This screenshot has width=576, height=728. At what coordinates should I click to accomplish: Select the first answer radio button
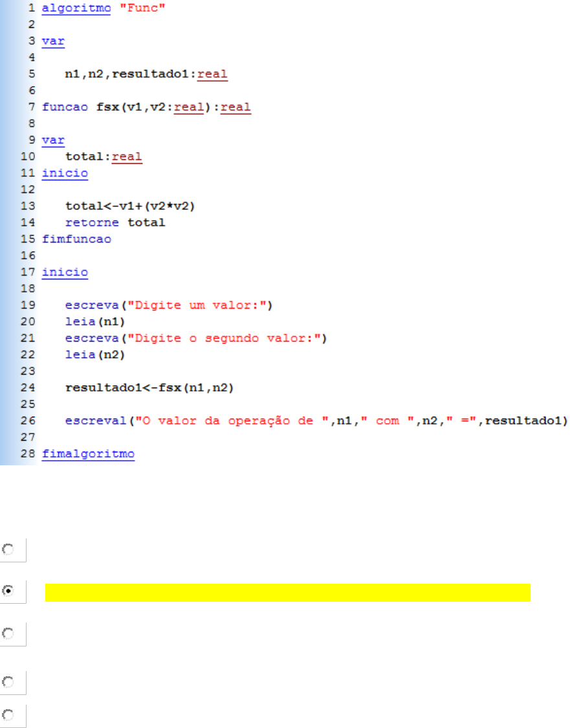9,549
